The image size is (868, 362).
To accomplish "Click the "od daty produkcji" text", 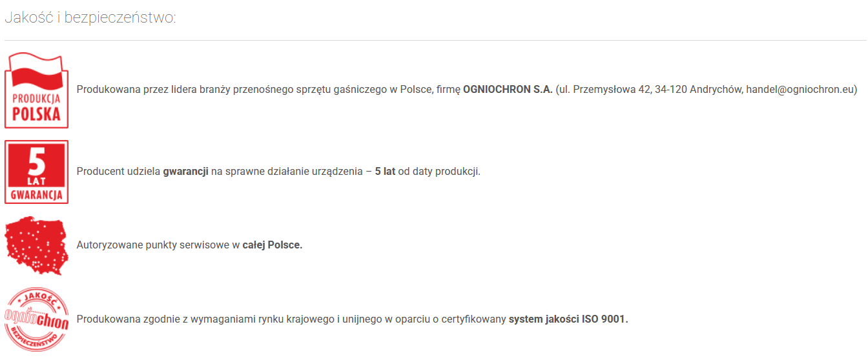I will [x=439, y=172].
